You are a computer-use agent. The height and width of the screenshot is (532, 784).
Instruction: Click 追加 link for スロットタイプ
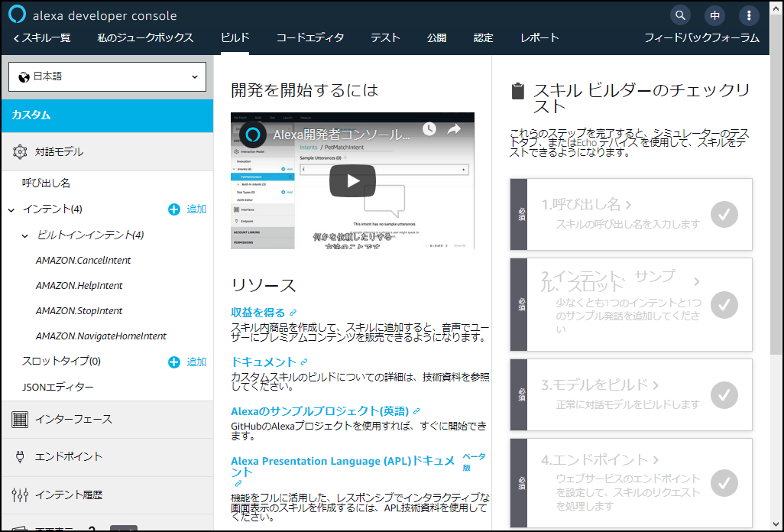point(196,362)
